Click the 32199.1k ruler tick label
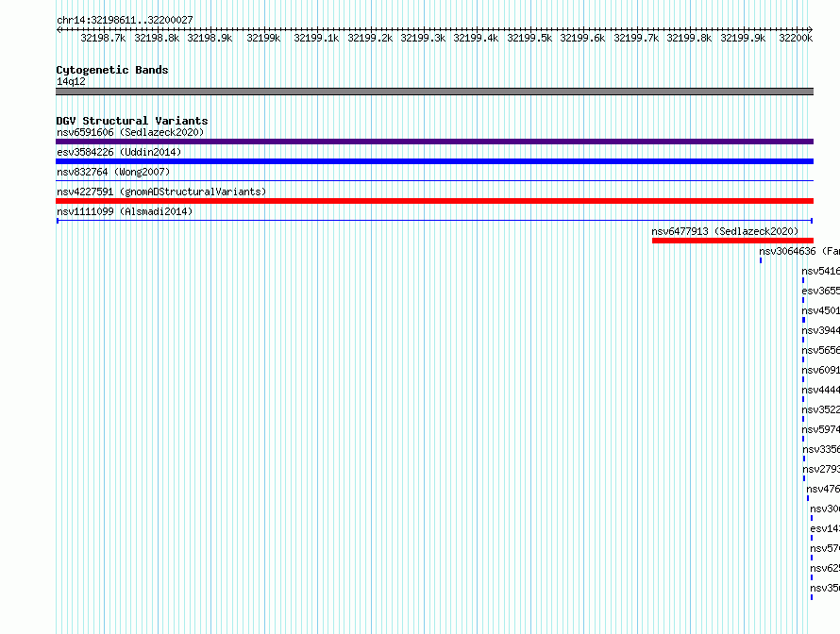The height and width of the screenshot is (634, 840). point(316,38)
